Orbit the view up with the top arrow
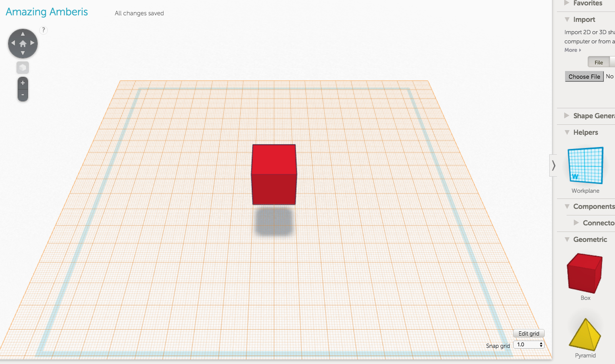The width and height of the screenshot is (615, 364). click(x=23, y=34)
